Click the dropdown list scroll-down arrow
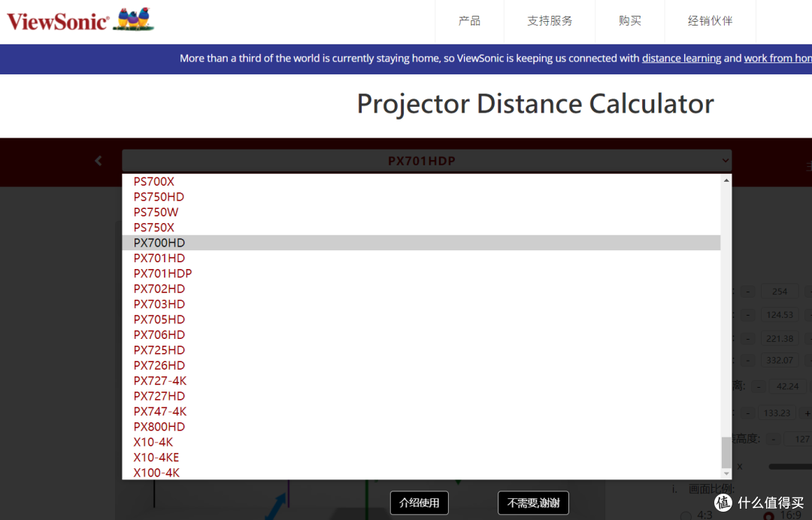 coord(726,473)
